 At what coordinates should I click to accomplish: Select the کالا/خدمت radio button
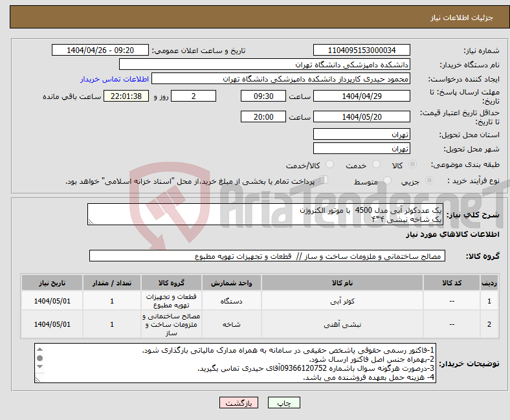coord(330,164)
